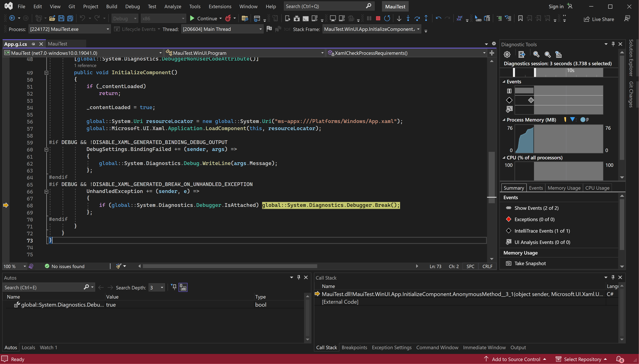Open the feedback icon near Live Share
Screen dimensions: 639x364
(x=627, y=19)
